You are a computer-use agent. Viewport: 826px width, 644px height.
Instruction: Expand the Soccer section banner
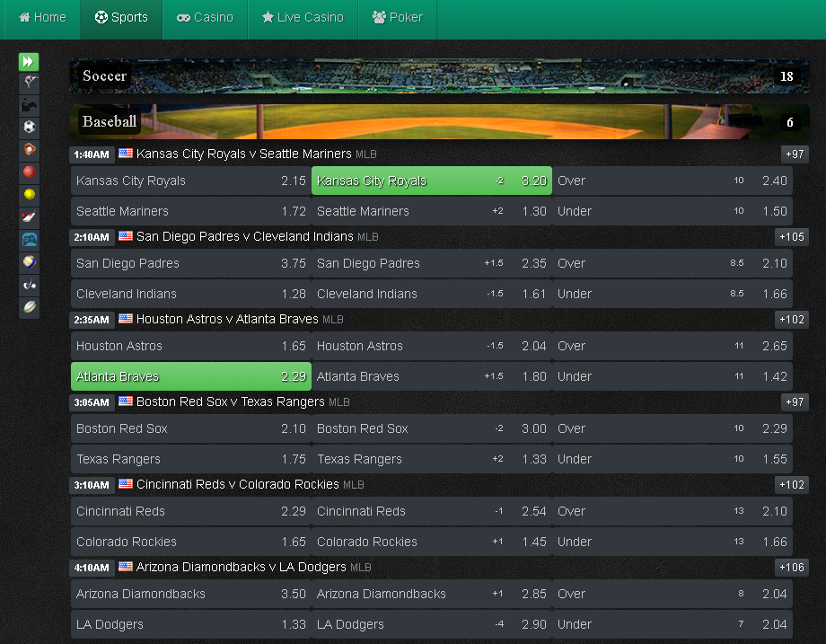click(439, 75)
